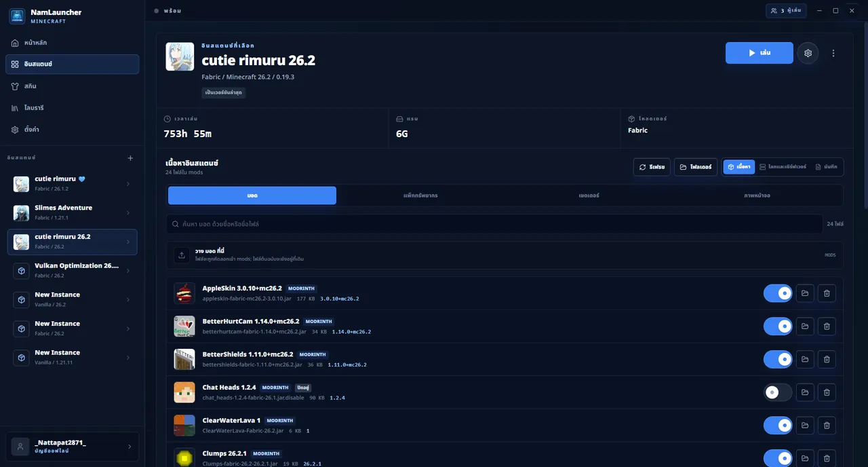868x467 pixels.
Task: Open the Library (ไลบรารี) sidebar page
Action: pyautogui.click(x=73, y=108)
